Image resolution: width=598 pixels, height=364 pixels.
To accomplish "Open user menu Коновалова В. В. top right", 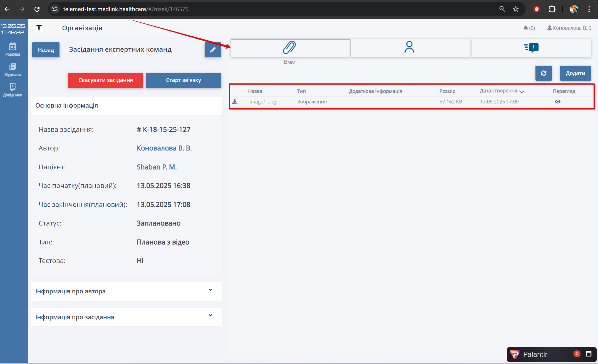I will [570, 28].
